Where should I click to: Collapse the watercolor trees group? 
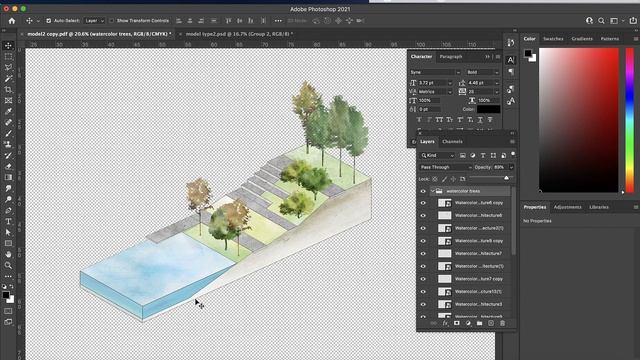point(432,191)
